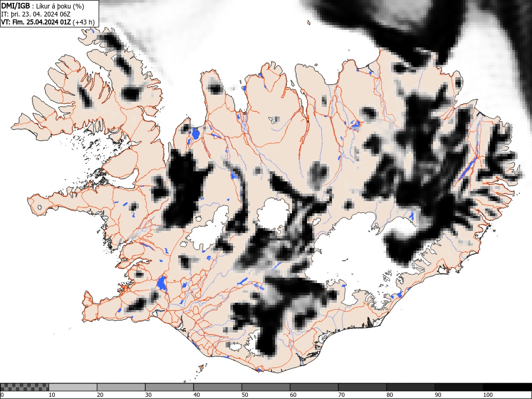
Task: Click the legend label '30'
Action: tap(148, 395)
